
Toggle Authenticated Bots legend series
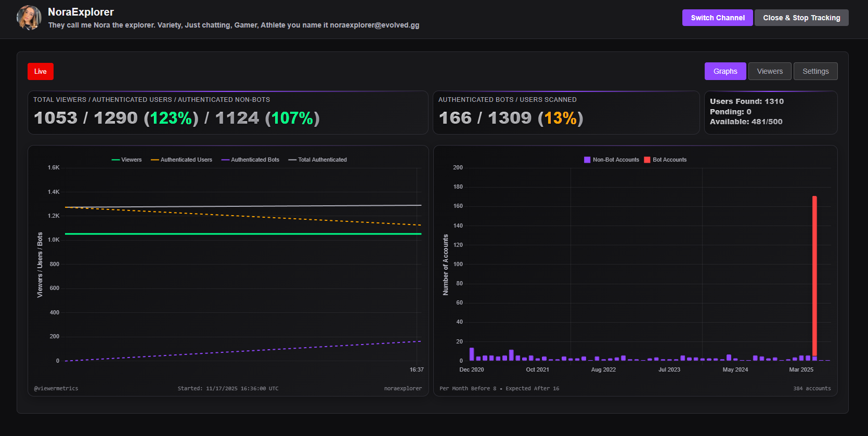(250, 160)
